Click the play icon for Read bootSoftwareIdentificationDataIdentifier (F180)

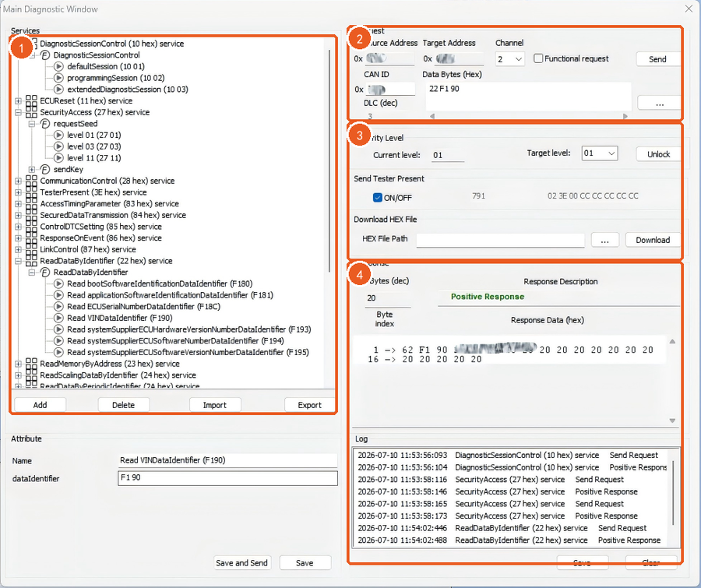[58, 283]
